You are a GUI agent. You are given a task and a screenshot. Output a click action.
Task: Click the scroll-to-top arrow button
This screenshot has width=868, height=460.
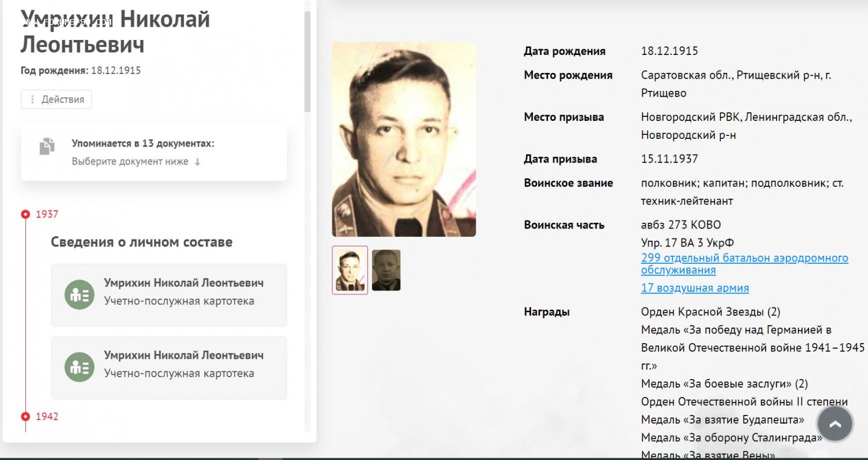[835, 424]
